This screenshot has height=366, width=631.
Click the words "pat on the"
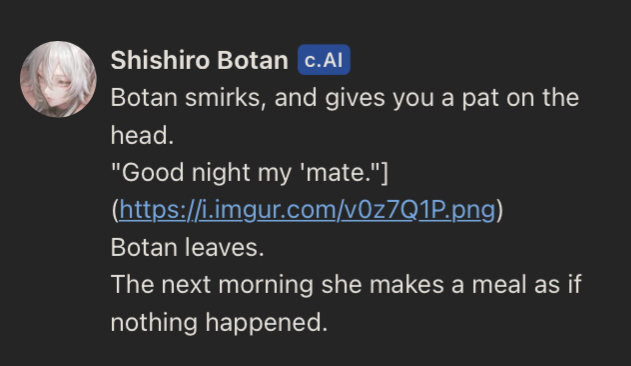click(520, 98)
